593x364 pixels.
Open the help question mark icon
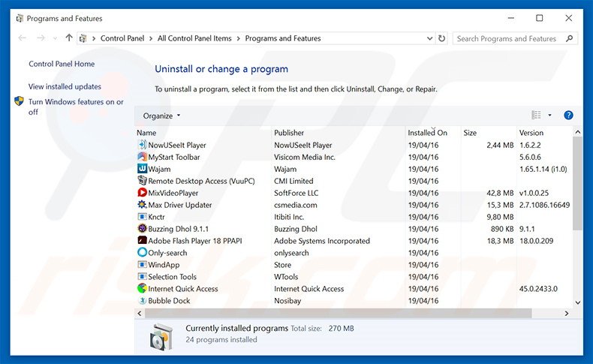tap(568, 116)
